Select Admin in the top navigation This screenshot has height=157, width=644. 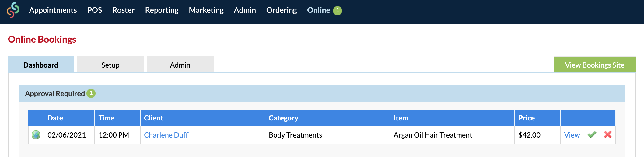point(245,10)
